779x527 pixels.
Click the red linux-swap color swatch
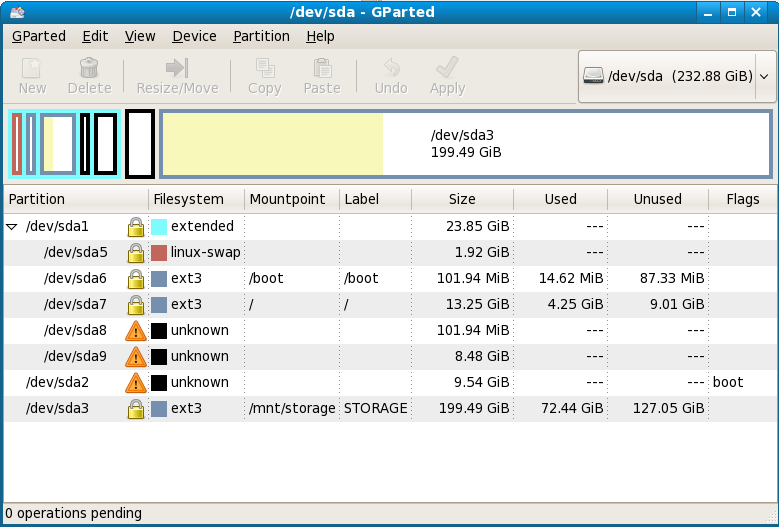pyautogui.click(x=159, y=253)
